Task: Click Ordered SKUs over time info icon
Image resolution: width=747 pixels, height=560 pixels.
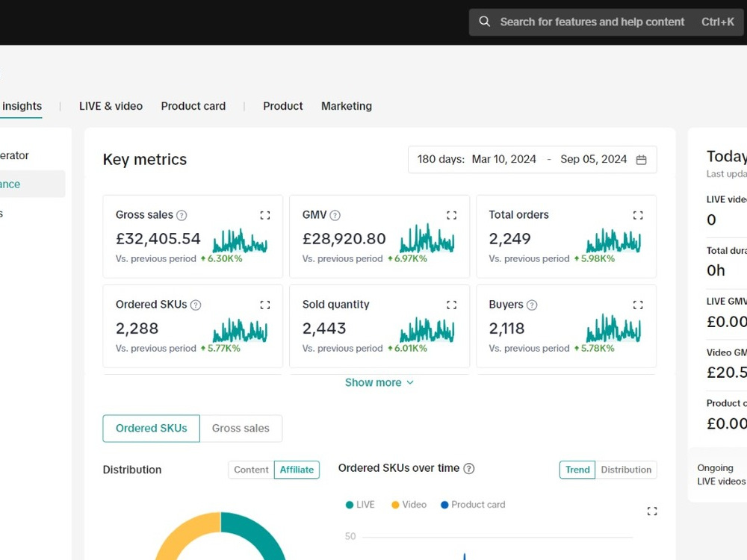Action: pyautogui.click(x=469, y=469)
